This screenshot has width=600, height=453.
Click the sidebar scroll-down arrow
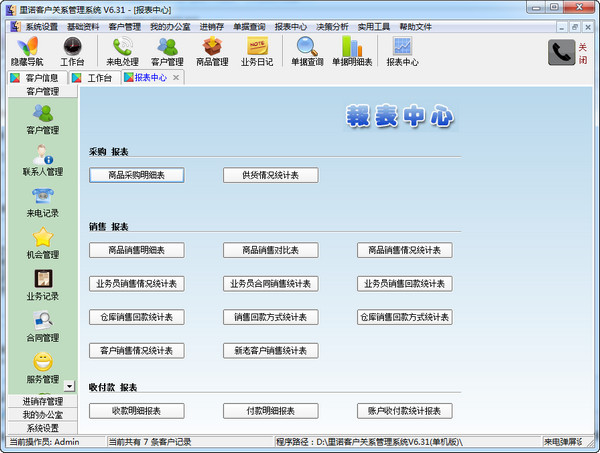tap(69, 386)
